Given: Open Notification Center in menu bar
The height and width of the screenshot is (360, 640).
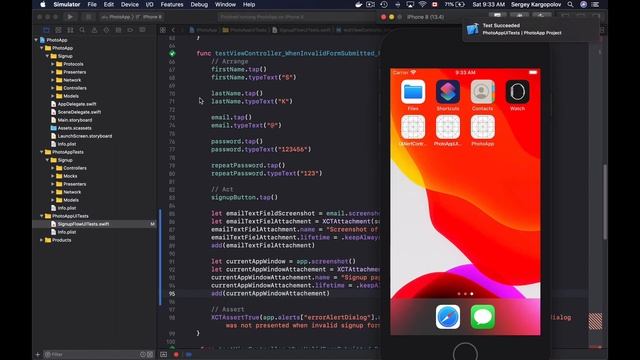Looking at the screenshot, I should pyautogui.click(x=596, y=4).
